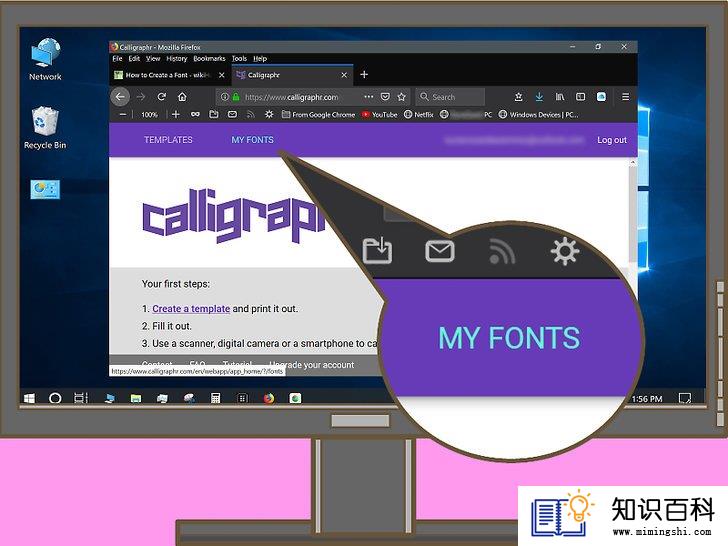Click the Log out link

tap(612, 140)
